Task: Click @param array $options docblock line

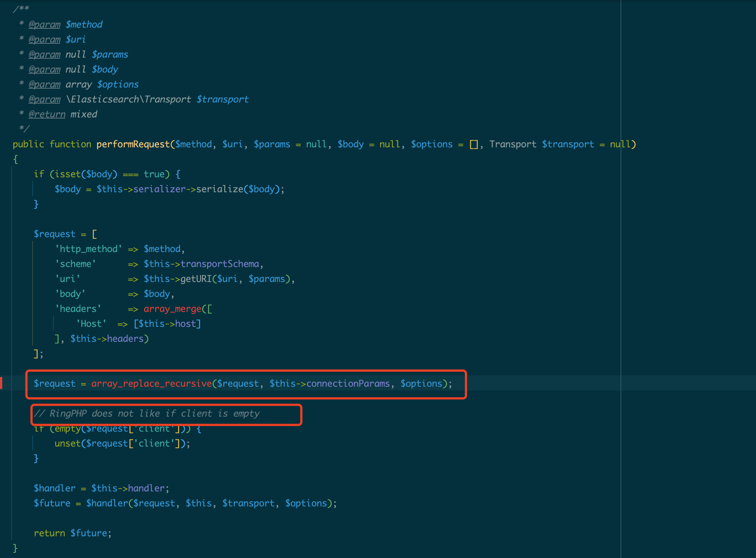Action: click(x=79, y=85)
